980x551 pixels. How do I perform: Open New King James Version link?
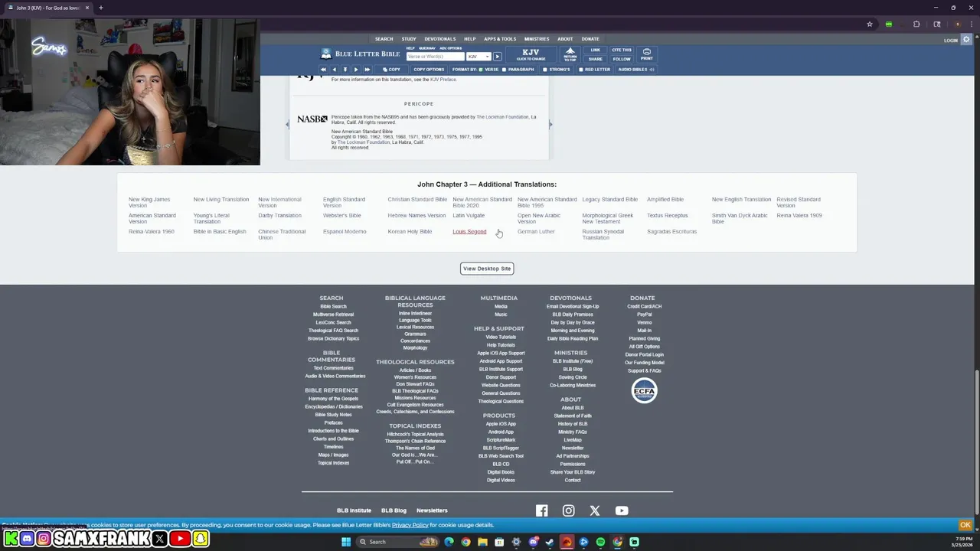(x=149, y=202)
